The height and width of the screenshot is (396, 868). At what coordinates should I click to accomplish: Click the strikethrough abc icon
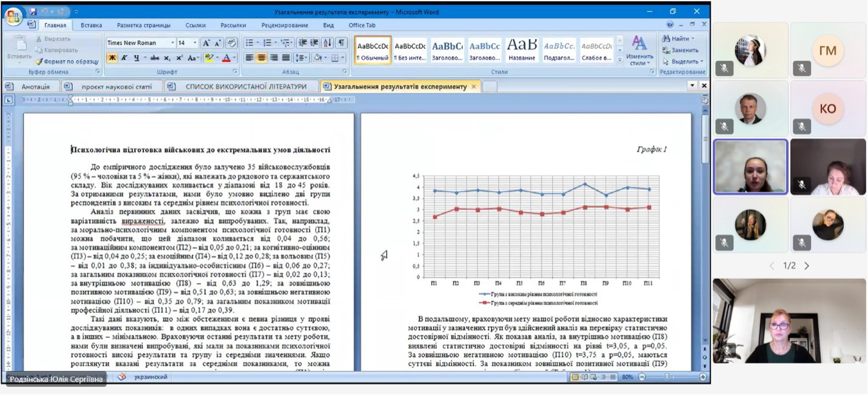(x=155, y=58)
